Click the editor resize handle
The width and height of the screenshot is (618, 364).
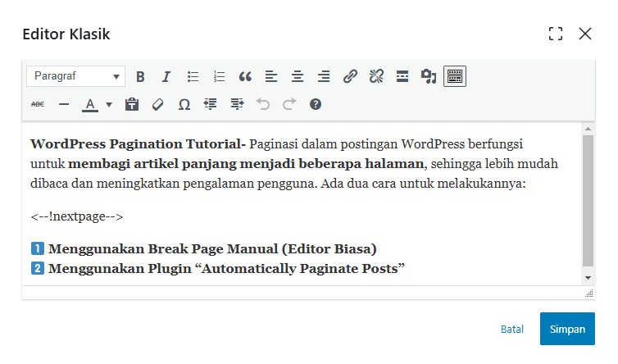[x=589, y=293]
